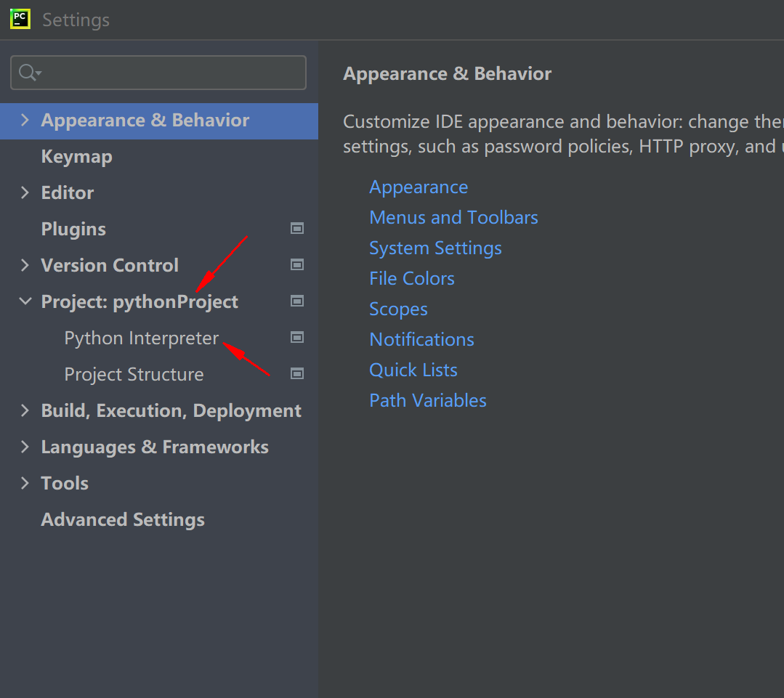
Task: Expand the Editor settings group
Action: [25, 193]
